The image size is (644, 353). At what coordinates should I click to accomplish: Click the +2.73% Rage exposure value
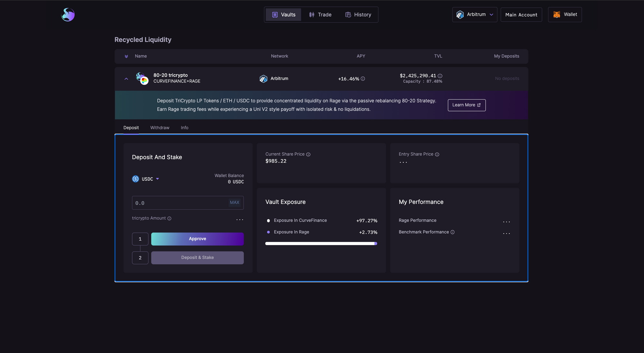(368, 232)
